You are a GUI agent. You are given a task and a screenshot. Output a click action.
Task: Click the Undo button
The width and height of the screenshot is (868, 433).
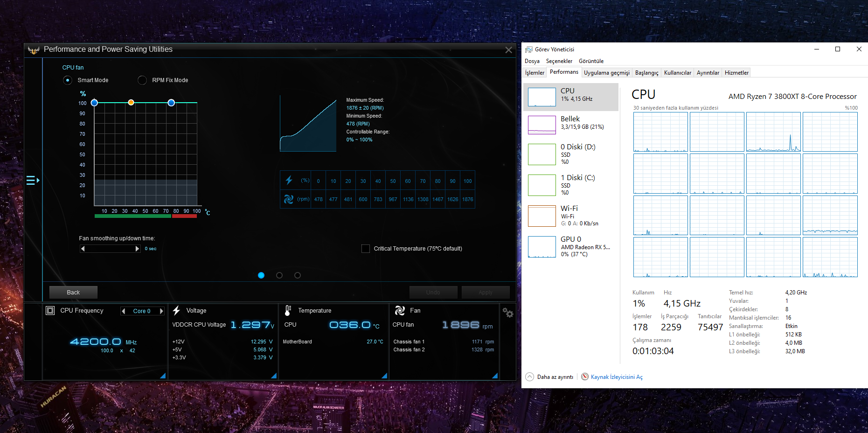coord(433,293)
